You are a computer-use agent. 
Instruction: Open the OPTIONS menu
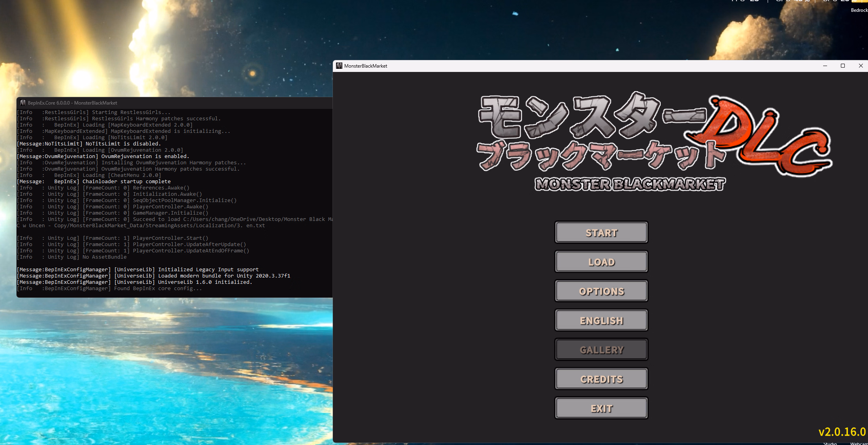point(601,291)
